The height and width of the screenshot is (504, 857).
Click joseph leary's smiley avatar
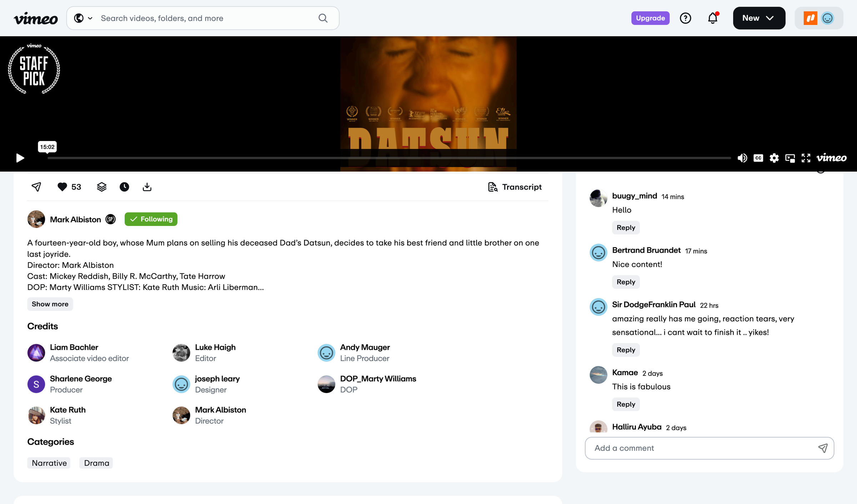(181, 384)
